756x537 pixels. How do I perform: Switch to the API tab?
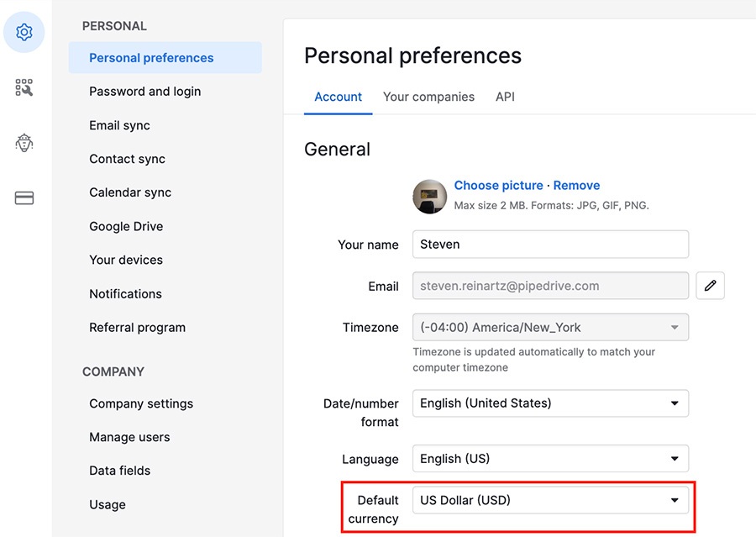505,97
